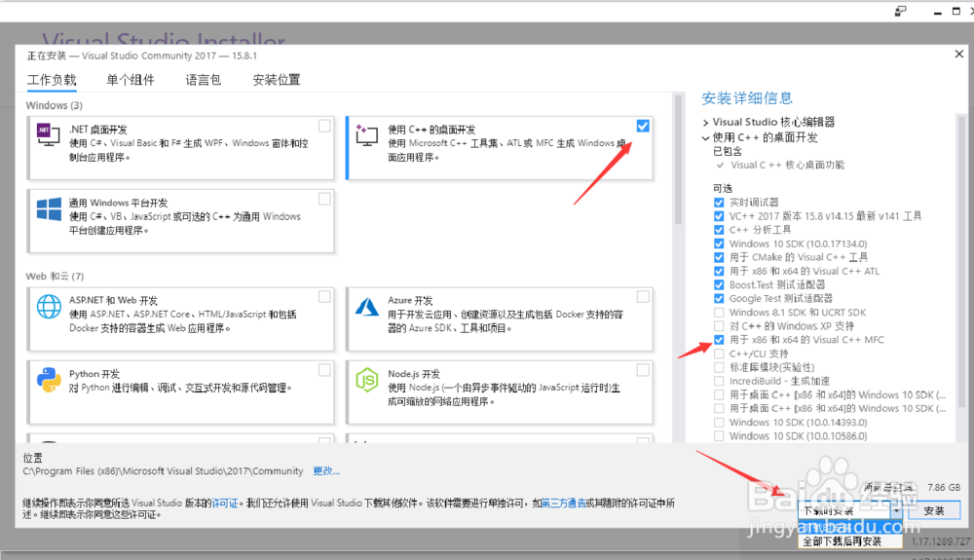Uncheck Google Test 测试适配器
The width and height of the screenshot is (974, 560).
tap(719, 298)
